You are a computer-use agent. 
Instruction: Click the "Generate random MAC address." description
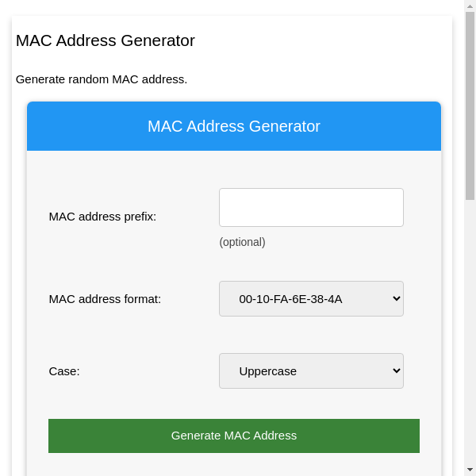click(102, 79)
